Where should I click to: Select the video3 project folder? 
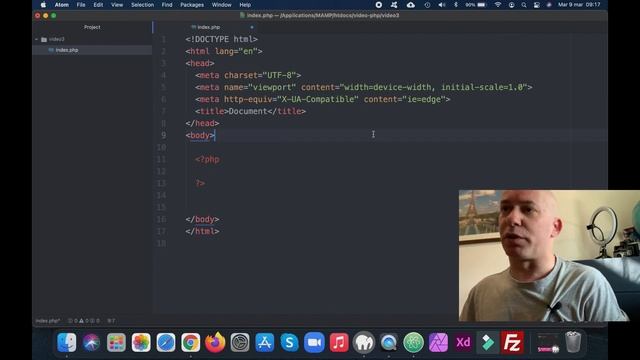click(x=57, y=40)
